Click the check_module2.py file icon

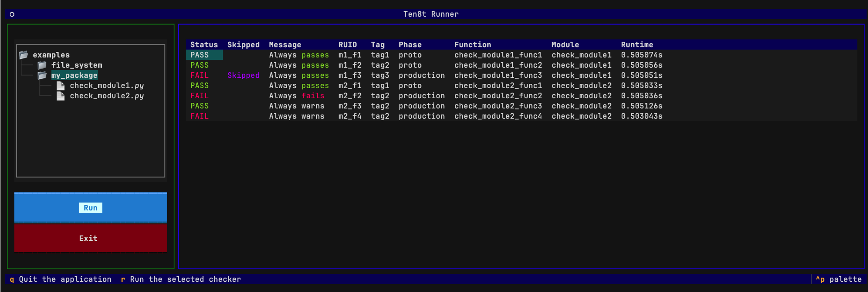pos(61,96)
